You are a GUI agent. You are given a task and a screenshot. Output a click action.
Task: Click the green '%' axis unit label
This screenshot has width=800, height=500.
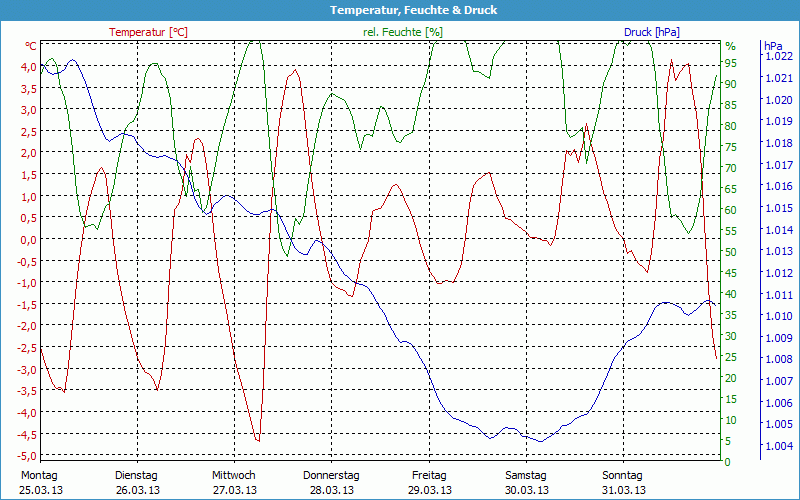tap(731, 46)
